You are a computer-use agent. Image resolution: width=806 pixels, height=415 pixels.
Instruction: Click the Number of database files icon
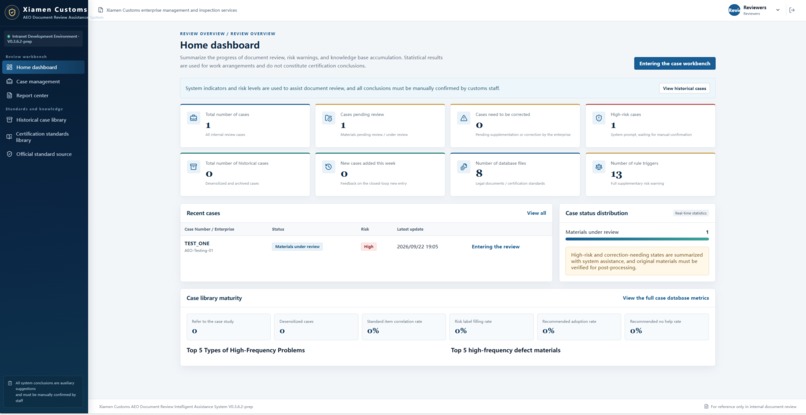(x=464, y=167)
